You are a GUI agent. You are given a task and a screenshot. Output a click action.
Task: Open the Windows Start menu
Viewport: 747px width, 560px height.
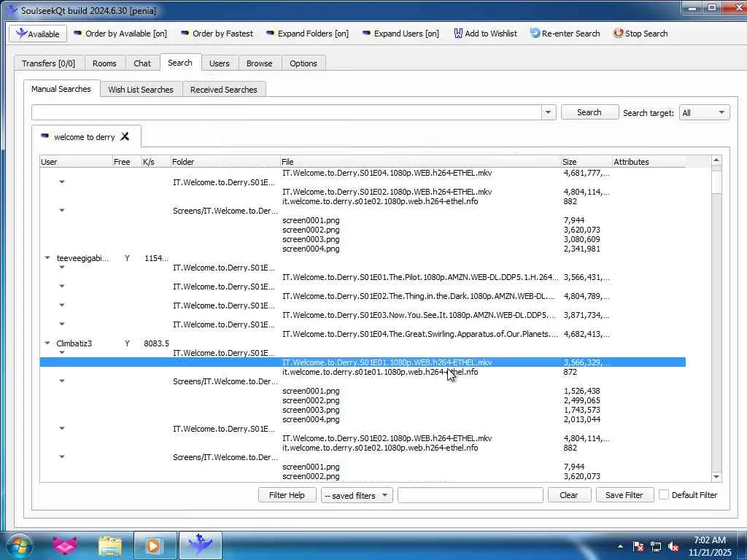click(x=20, y=545)
